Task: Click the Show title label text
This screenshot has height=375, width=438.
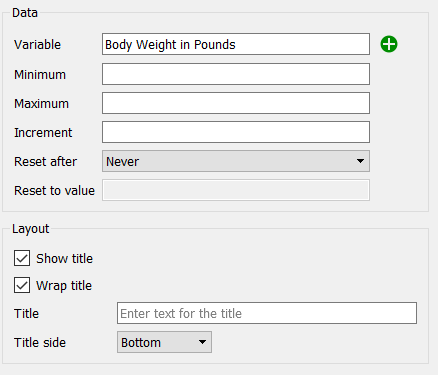Action: [64, 259]
